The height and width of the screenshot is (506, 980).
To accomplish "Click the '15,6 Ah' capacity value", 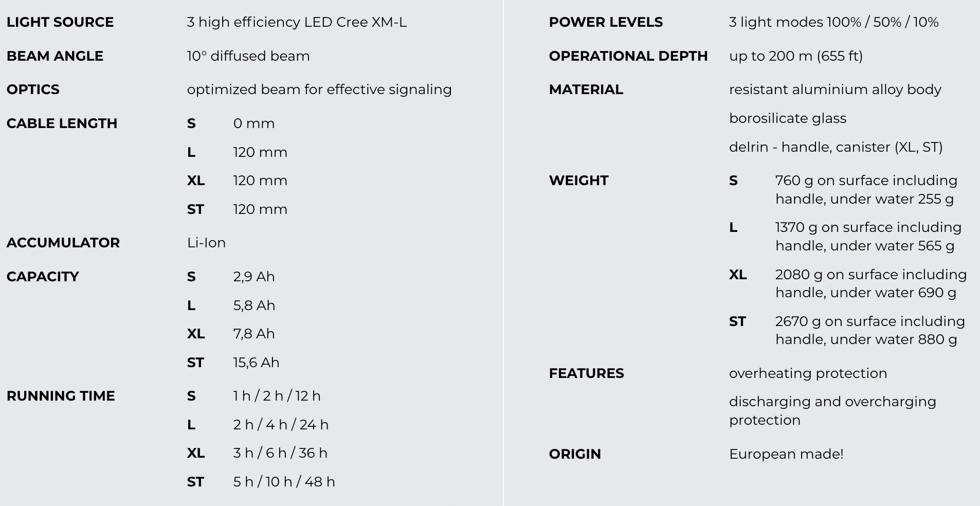I will pyautogui.click(x=256, y=363).
